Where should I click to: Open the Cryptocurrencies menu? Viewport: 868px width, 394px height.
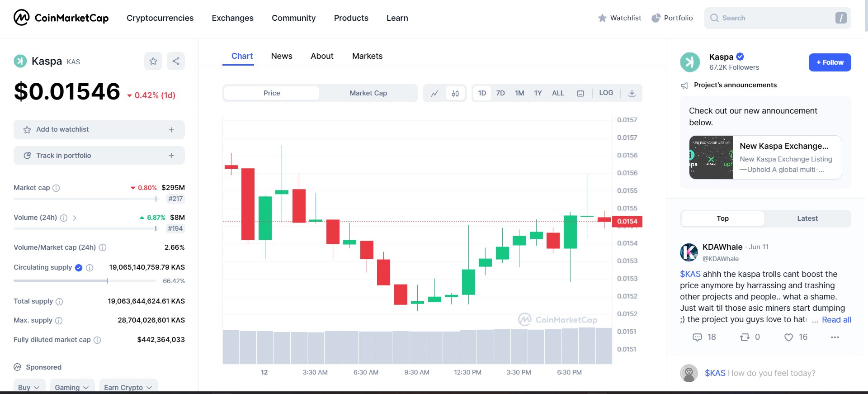coord(160,18)
